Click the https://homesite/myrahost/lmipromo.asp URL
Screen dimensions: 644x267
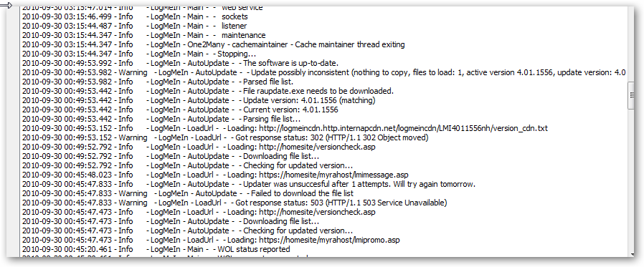(329, 240)
